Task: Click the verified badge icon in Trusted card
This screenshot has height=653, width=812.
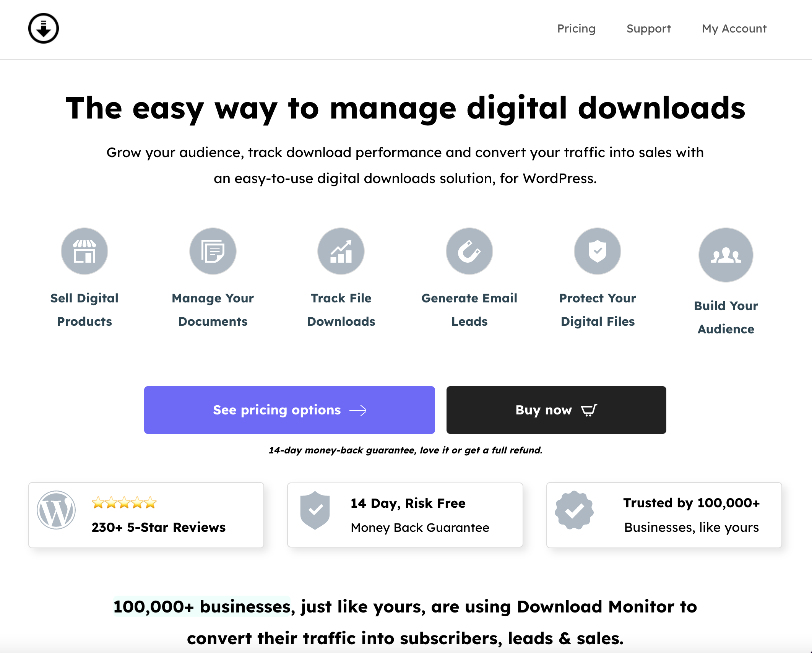Action: pos(574,510)
